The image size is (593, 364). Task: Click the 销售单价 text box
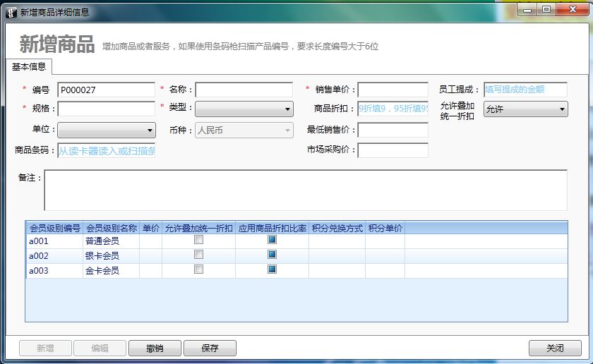pyautogui.click(x=393, y=90)
